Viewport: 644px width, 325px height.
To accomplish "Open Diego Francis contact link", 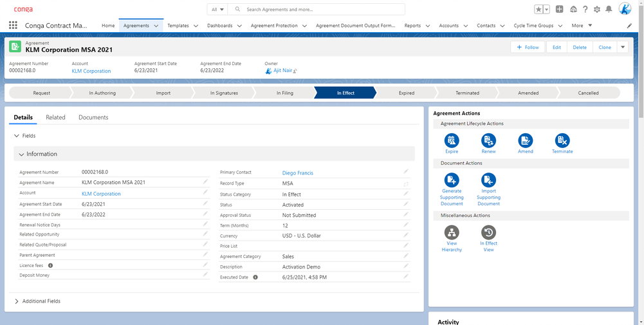I will [x=297, y=173].
